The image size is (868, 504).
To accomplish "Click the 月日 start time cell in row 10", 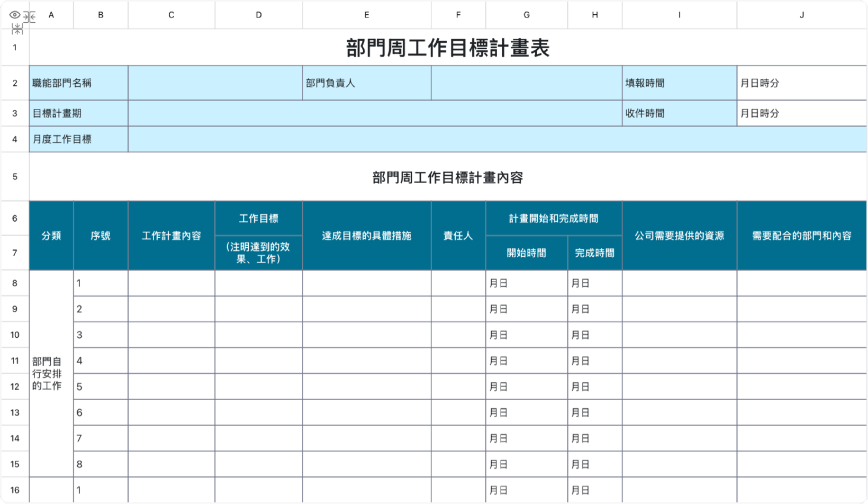I will coord(527,335).
